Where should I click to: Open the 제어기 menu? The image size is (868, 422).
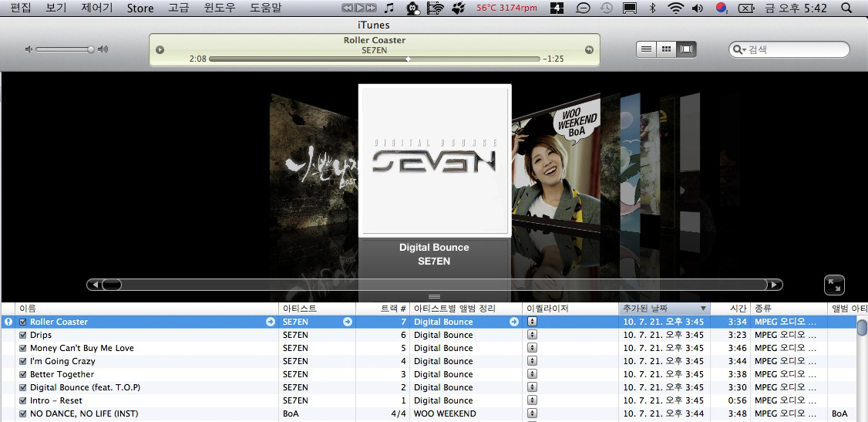tap(97, 8)
